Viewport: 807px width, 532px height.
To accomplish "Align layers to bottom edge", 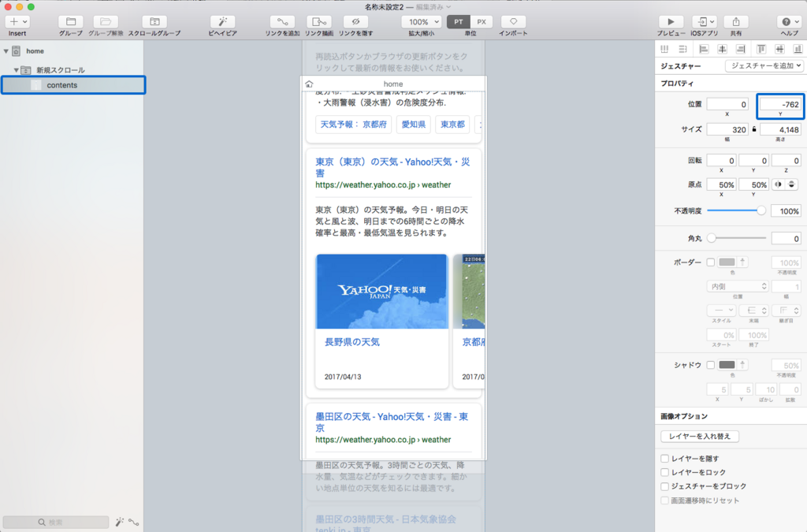I will pyautogui.click(x=798, y=49).
